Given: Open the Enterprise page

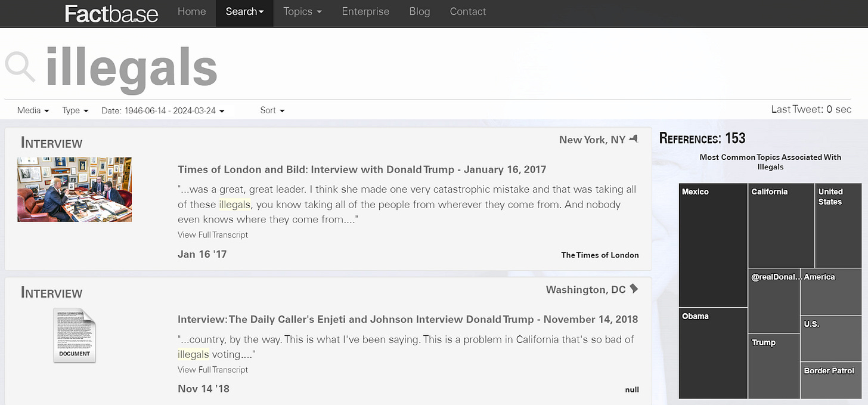Looking at the screenshot, I should [x=365, y=11].
